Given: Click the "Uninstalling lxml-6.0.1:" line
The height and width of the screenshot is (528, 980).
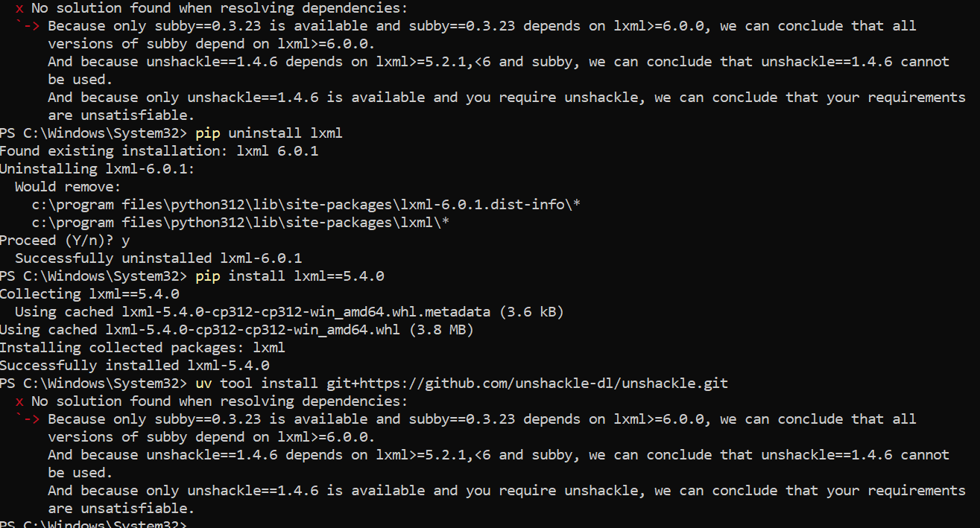Looking at the screenshot, I should 97,169.
